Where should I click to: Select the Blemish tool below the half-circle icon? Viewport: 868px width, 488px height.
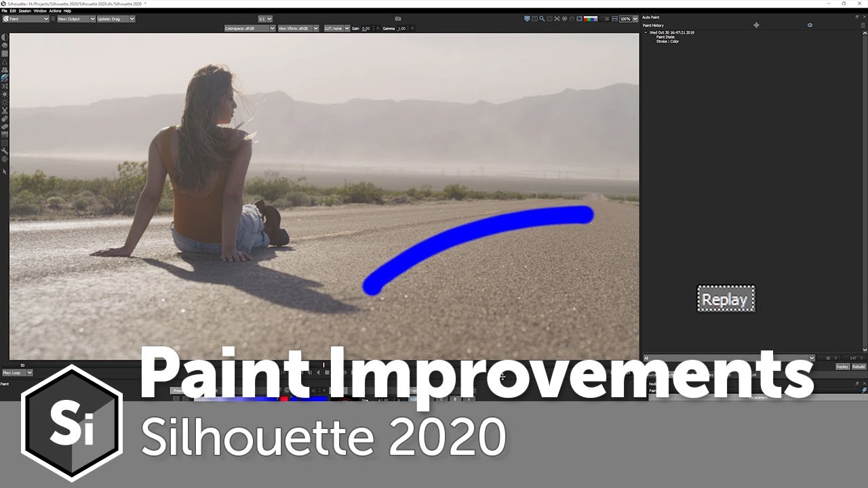[5, 45]
